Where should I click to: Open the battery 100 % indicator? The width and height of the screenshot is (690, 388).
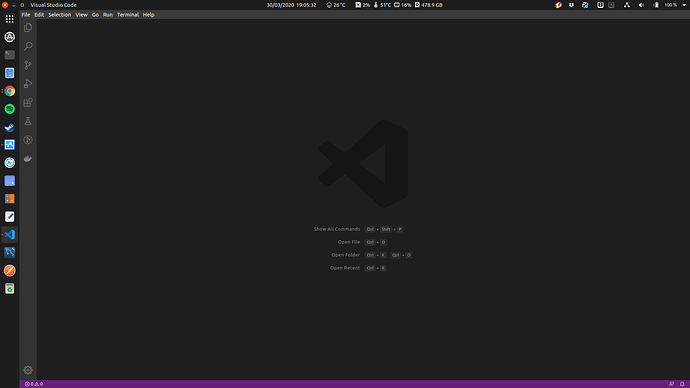tap(665, 5)
